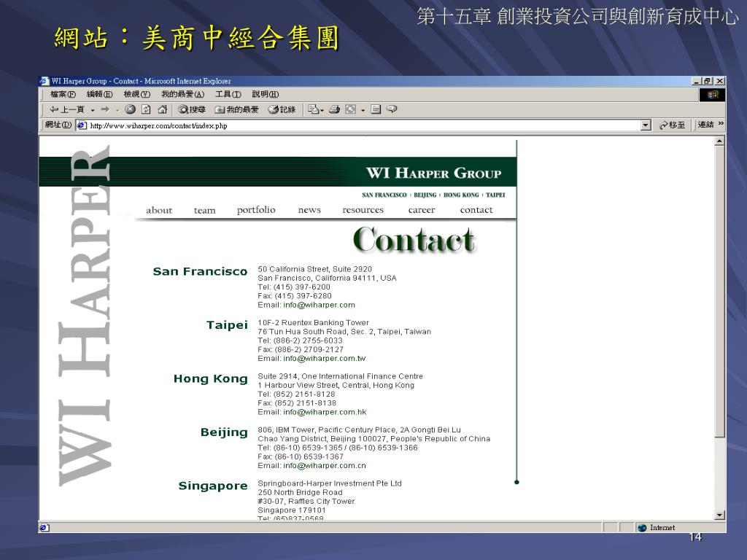The height and width of the screenshot is (560, 747).
Task: Click the info@wiharper.com.hk email link
Action: [x=325, y=413]
